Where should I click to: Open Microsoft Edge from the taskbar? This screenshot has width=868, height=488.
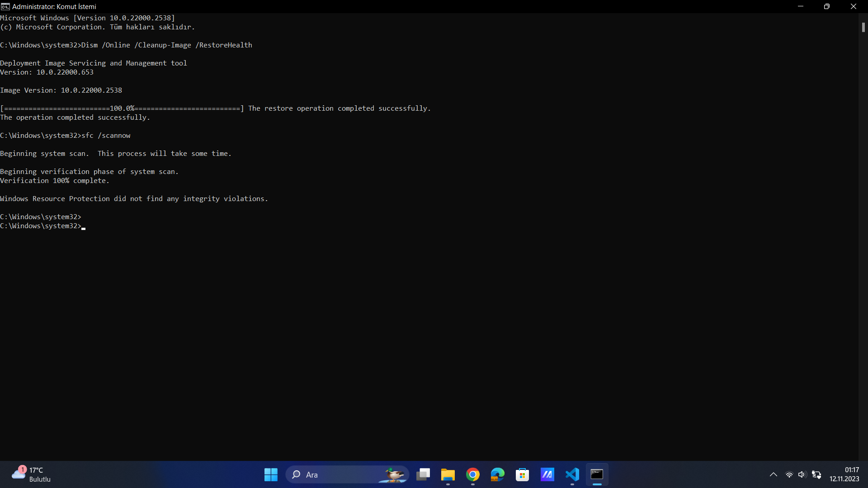point(498,474)
